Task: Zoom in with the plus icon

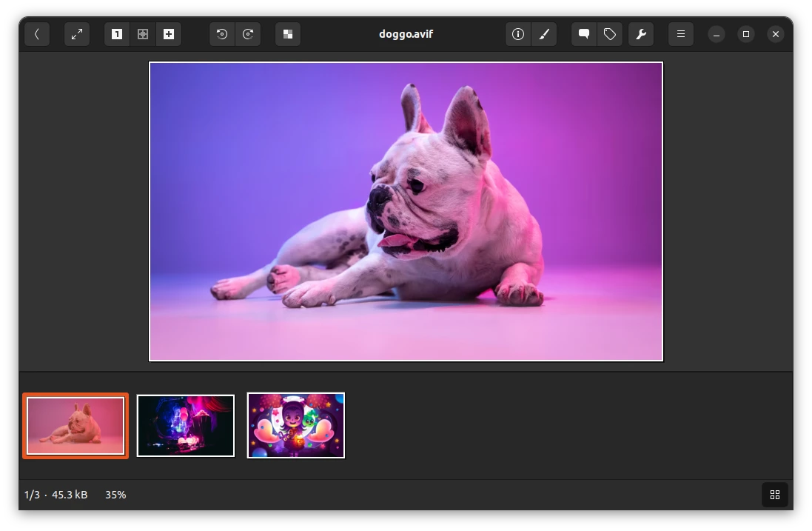Action: [169, 34]
